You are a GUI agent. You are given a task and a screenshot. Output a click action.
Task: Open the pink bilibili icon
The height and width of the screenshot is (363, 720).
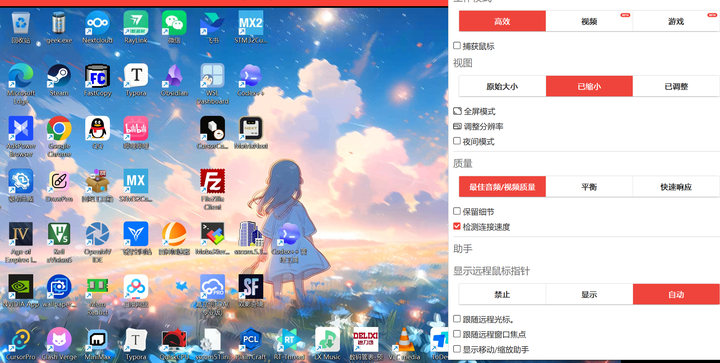click(x=136, y=128)
